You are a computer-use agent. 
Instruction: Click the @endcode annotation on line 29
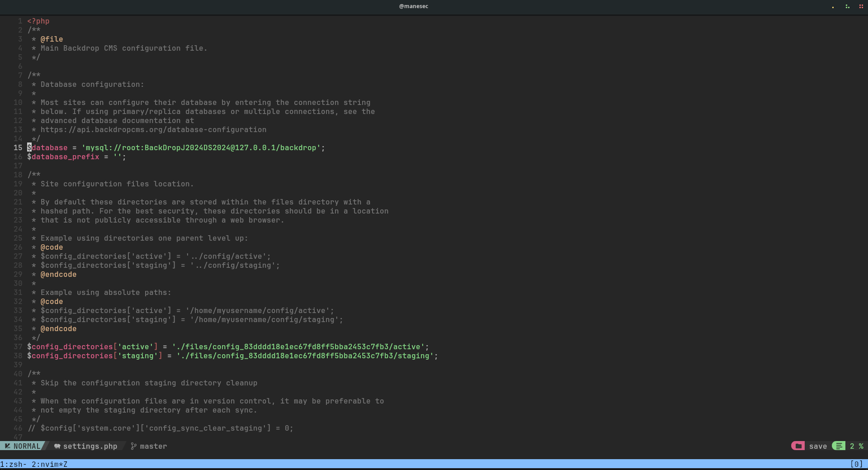[59, 275]
